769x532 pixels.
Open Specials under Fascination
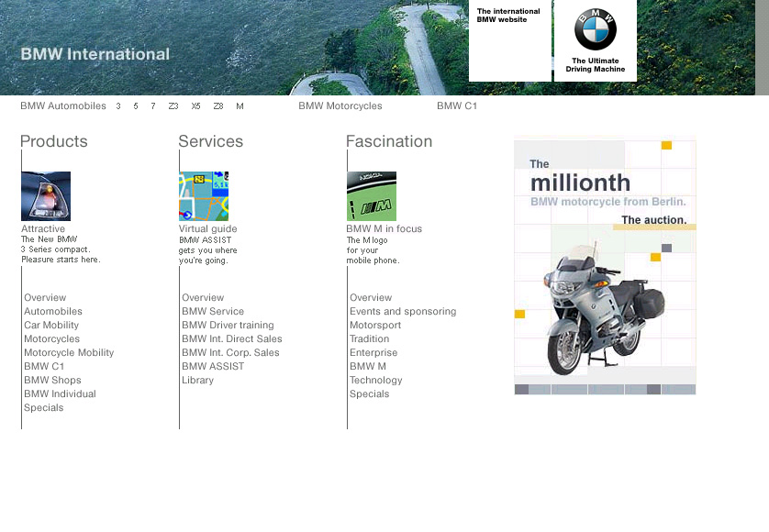[369, 393]
